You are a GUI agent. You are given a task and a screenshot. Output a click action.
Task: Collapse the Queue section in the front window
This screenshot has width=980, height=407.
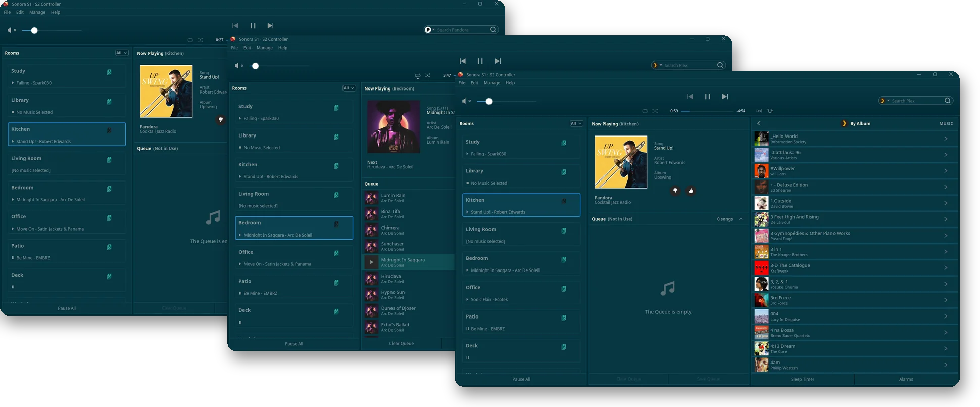click(x=741, y=219)
